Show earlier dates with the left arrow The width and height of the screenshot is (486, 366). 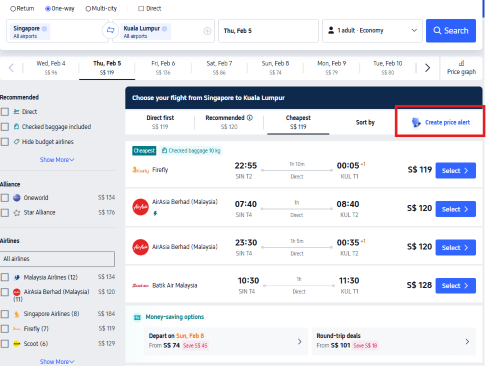pos(11,68)
